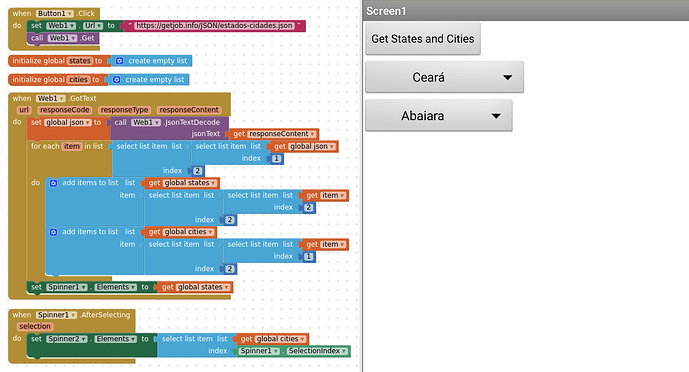Select the estados-cidades.json URL text block
The width and height of the screenshot is (689, 372).
214,26
